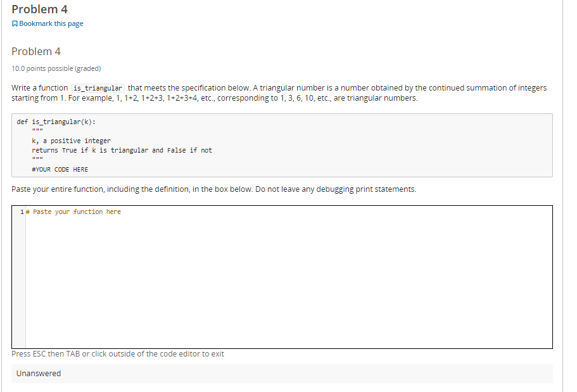Click the code editor's left margin gutter
The height and width of the screenshot is (392, 577).
[x=22, y=272]
